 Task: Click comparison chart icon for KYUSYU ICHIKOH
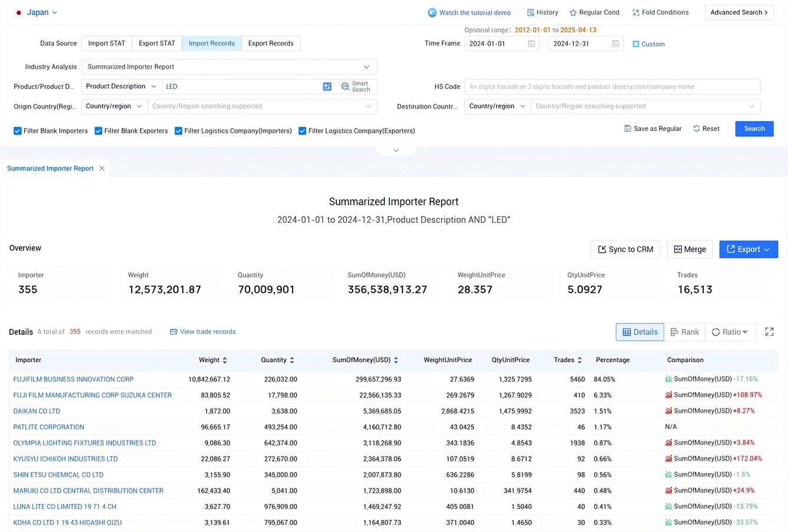tap(669, 459)
